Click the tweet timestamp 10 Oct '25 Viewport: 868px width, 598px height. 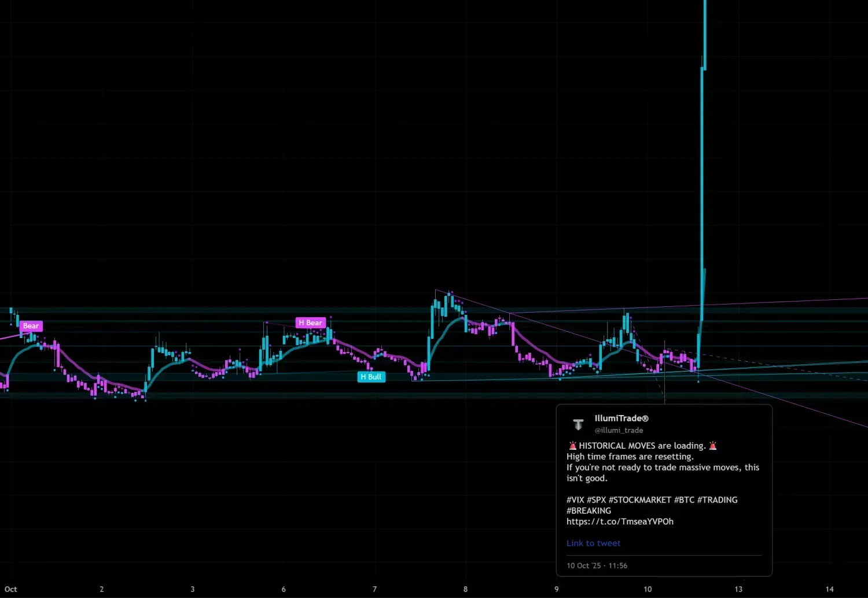click(597, 566)
